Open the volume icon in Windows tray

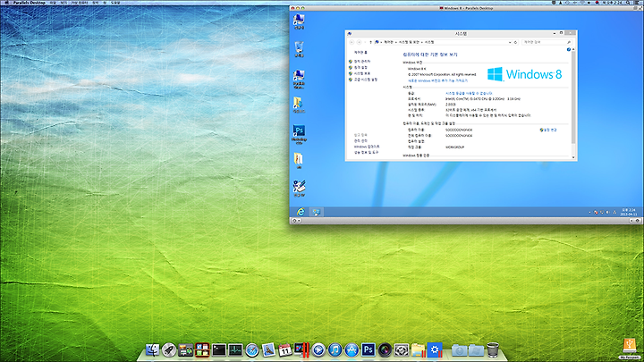pyautogui.click(x=608, y=212)
